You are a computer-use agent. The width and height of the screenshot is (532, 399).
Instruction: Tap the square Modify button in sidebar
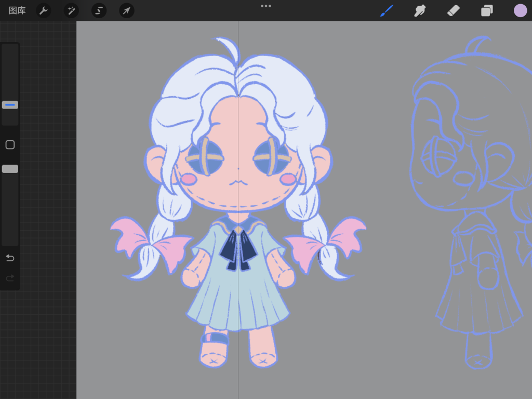(10, 145)
